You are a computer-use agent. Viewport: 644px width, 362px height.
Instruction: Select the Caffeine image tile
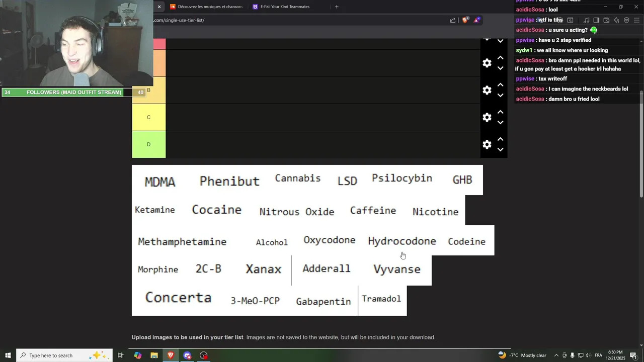point(373,211)
